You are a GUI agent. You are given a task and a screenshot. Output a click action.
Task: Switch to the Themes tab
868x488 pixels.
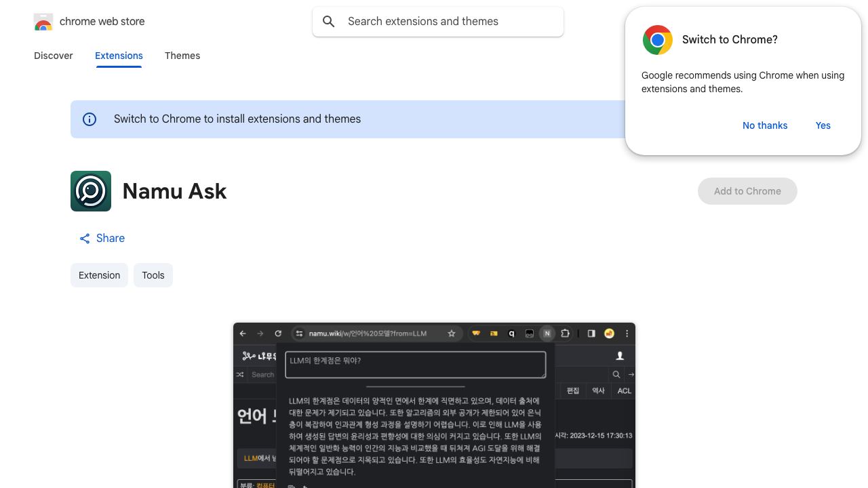click(182, 56)
